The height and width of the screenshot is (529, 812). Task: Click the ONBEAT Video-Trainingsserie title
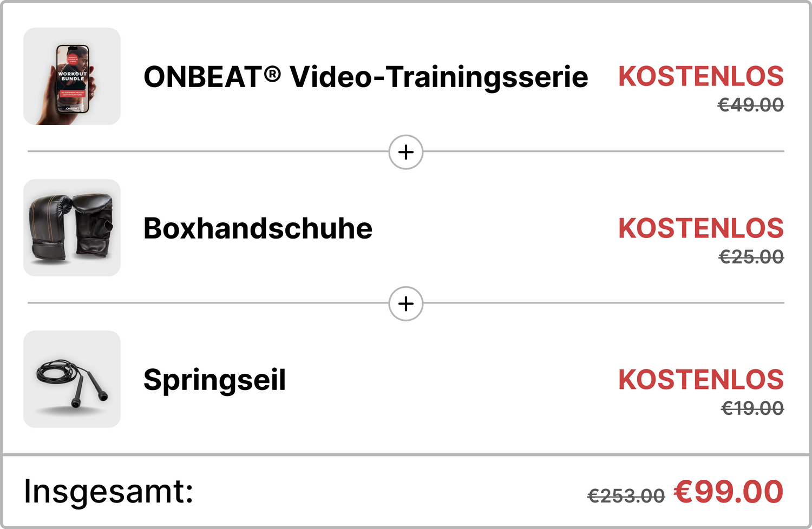[365, 76]
